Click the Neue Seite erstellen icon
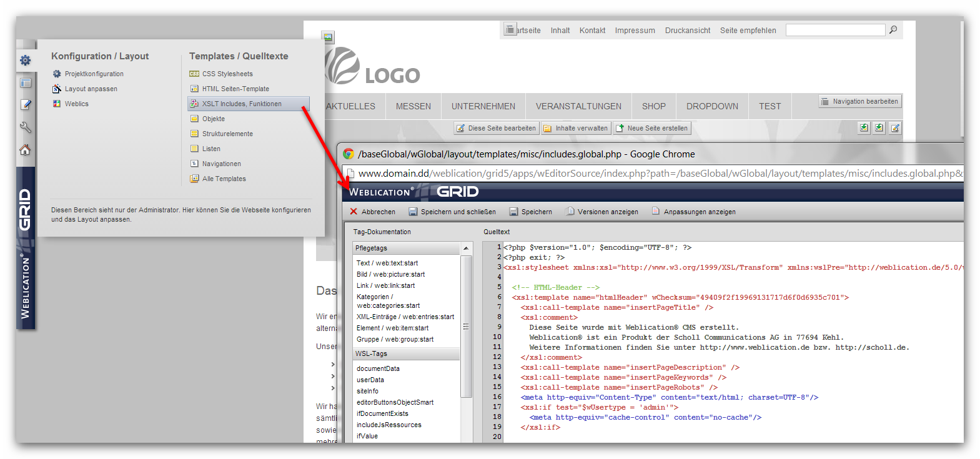This screenshot has height=459, width=980. pyautogui.click(x=620, y=128)
